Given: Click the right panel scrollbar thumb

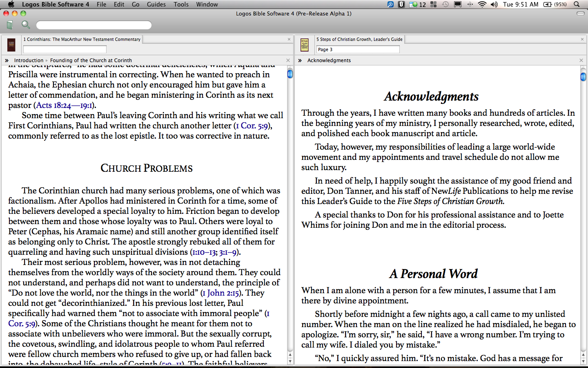Looking at the screenshot, I should click(x=583, y=76).
